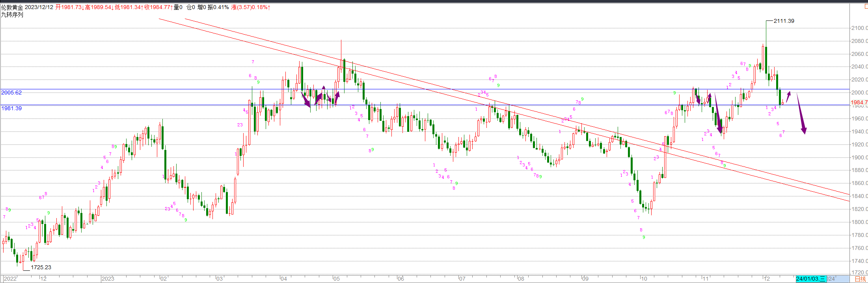Click the 1800 level on the price axis

[859, 222]
